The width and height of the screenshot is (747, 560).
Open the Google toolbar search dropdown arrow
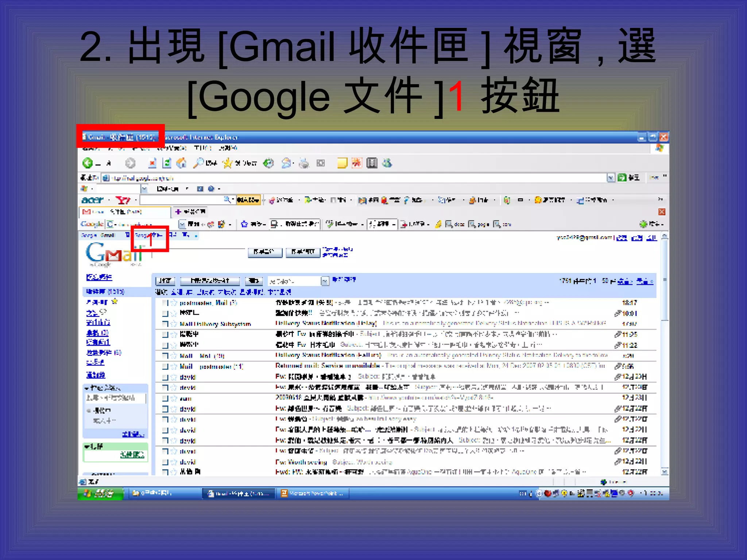click(182, 224)
